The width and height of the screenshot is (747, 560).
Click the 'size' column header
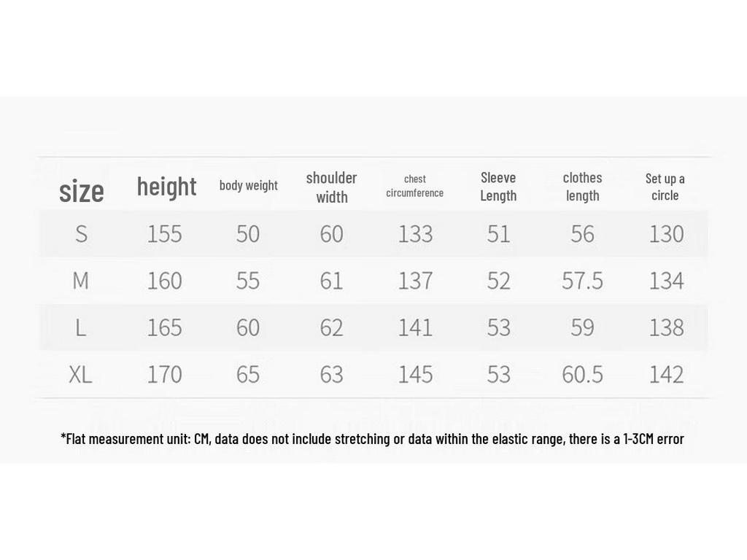[82, 192]
